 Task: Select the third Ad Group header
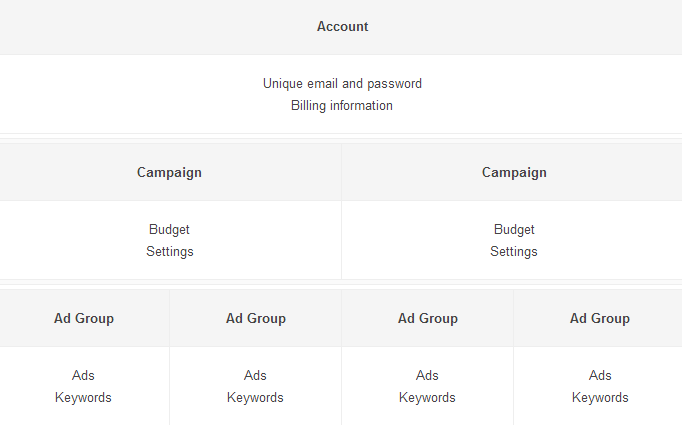click(428, 319)
